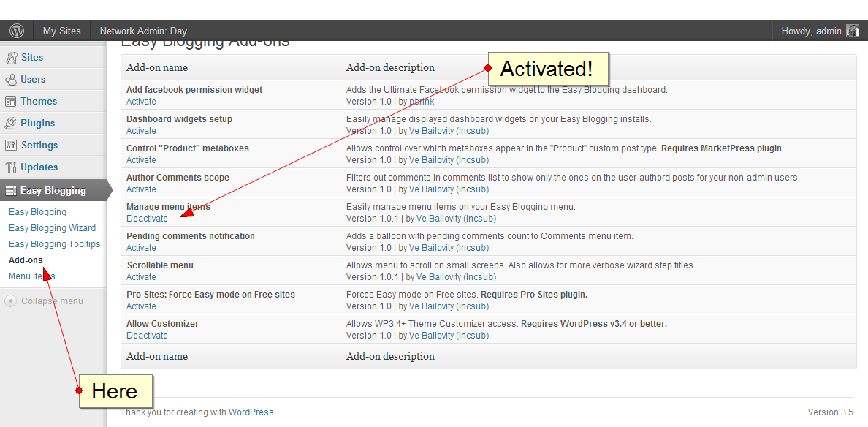Open the Updates tools icon in sidebar
868x427 pixels.
pyautogui.click(x=10, y=167)
